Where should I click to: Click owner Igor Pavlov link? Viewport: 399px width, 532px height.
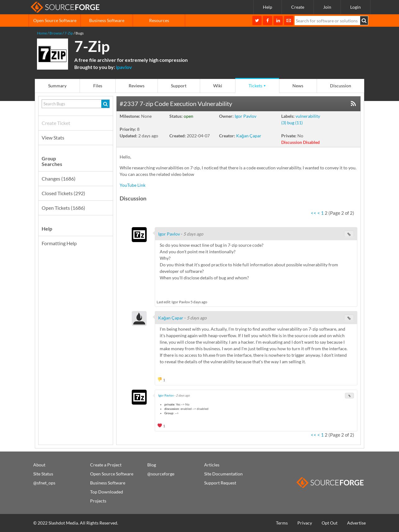coord(245,116)
